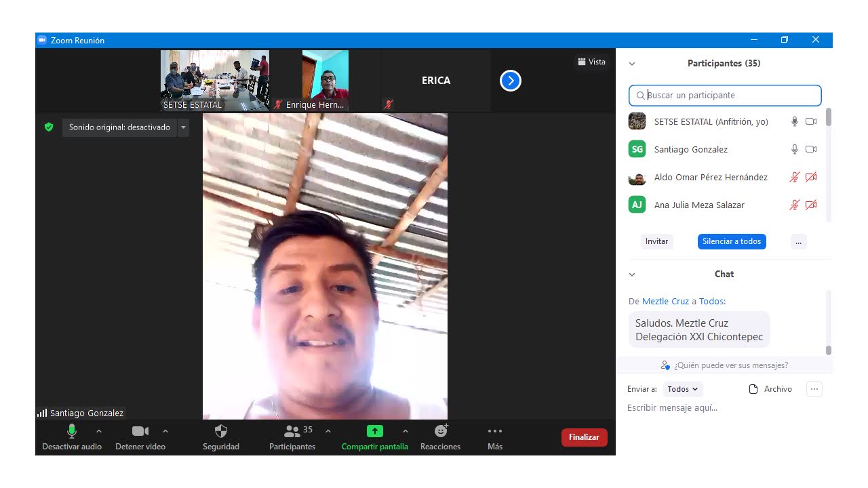Viewport: 868px width, 488px height.
Task: Click the AJ avatar for Ana Julia
Action: [x=637, y=205]
